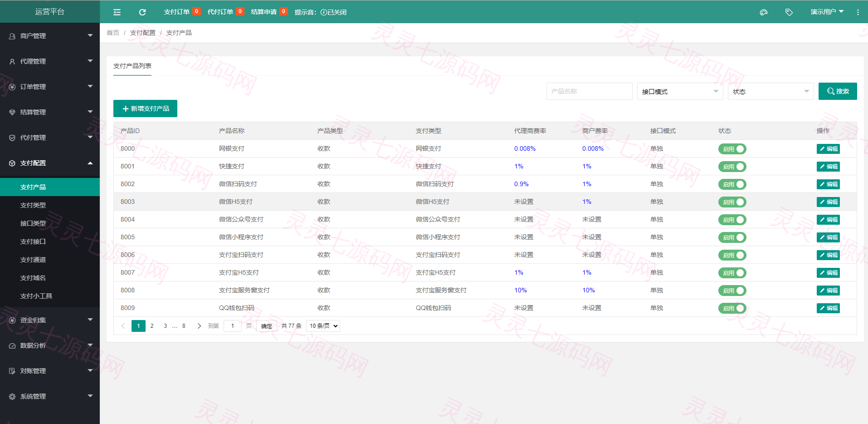Open the 演示用户 account dropdown
The width and height of the screenshot is (868, 424).
827,12
